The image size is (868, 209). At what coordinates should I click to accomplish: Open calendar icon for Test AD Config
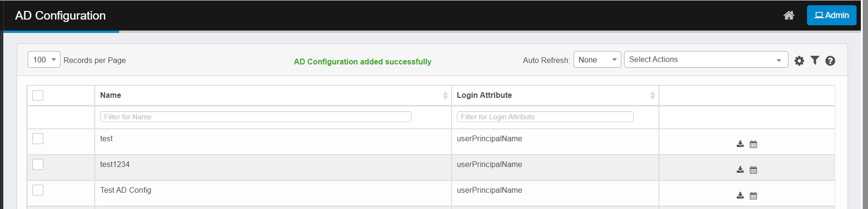(x=753, y=196)
